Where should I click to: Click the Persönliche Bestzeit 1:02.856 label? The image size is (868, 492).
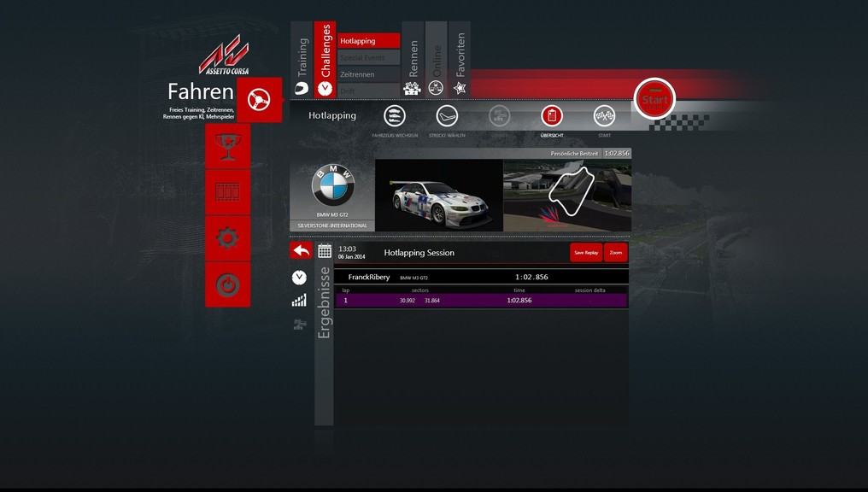tap(590, 153)
